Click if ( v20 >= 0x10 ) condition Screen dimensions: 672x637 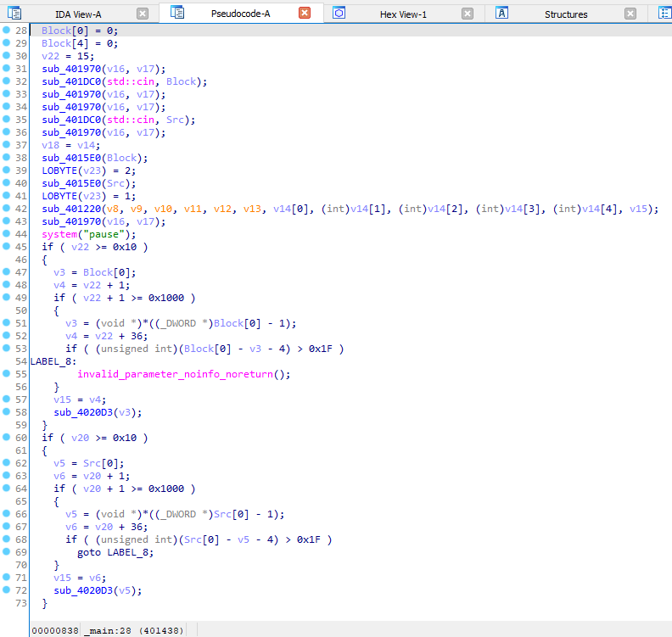[95, 438]
